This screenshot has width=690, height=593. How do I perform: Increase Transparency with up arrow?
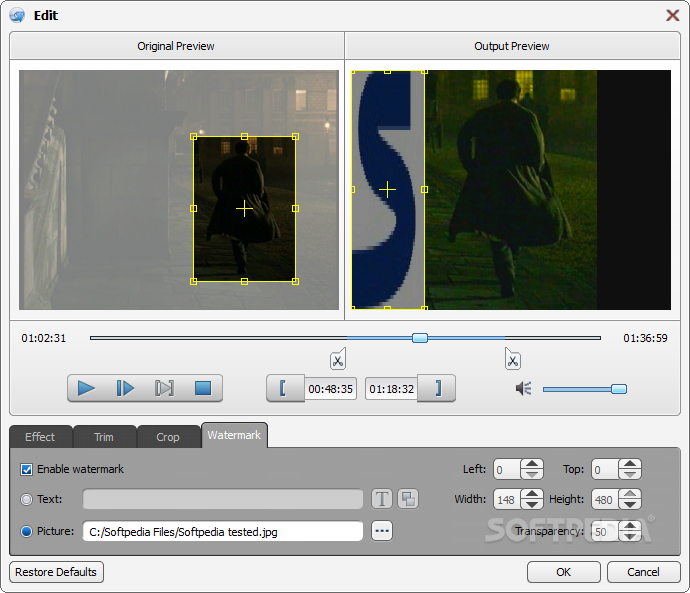tap(630, 526)
